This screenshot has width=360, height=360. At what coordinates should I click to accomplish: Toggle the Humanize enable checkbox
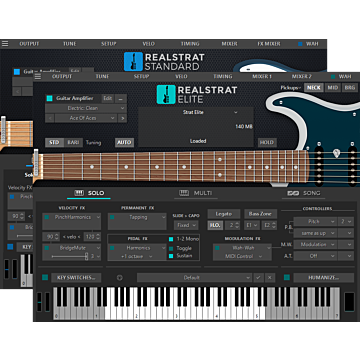(x=287, y=277)
